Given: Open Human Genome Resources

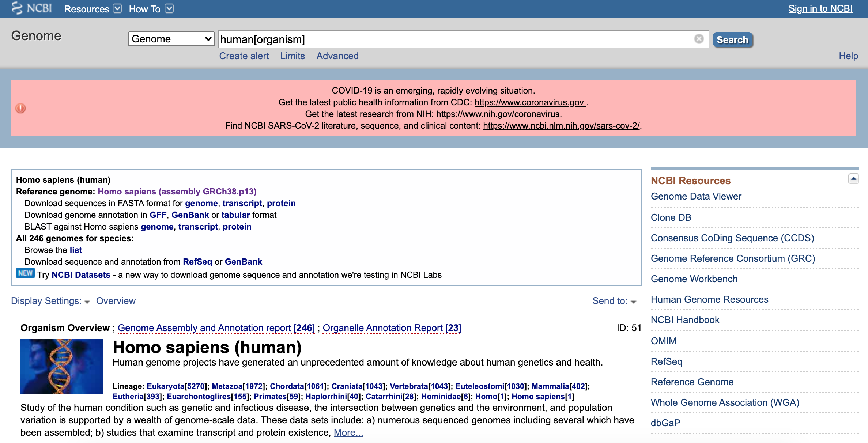Looking at the screenshot, I should [x=709, y=299].
